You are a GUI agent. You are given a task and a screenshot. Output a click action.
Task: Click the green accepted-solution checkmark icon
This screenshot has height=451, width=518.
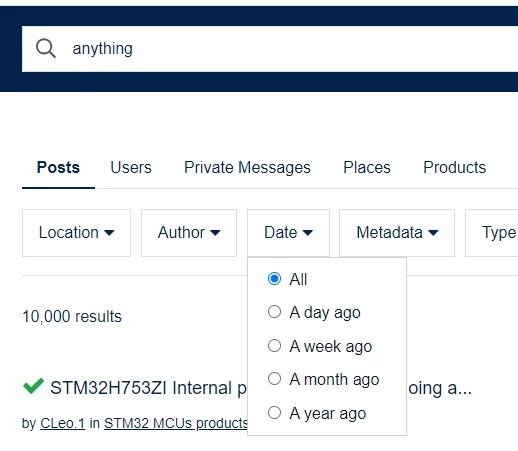coord(33,386)
